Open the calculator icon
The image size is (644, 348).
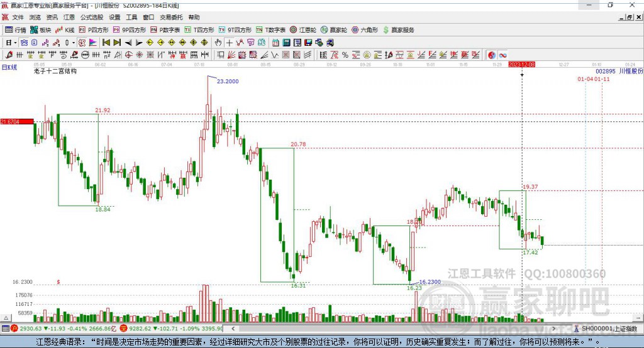[286, 43]
